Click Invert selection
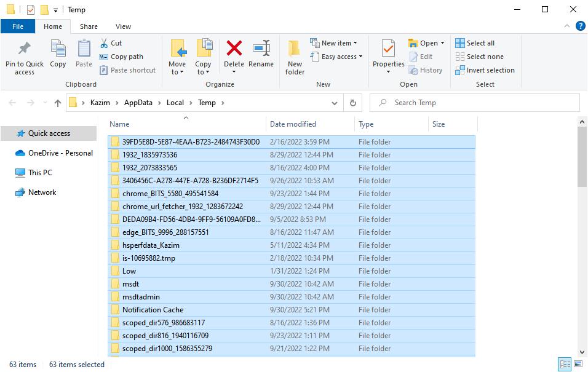 [x=485, y=70]
